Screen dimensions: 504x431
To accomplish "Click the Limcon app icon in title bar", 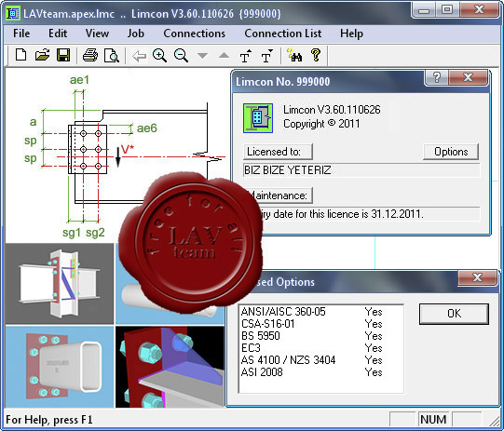I will [12, 13].
